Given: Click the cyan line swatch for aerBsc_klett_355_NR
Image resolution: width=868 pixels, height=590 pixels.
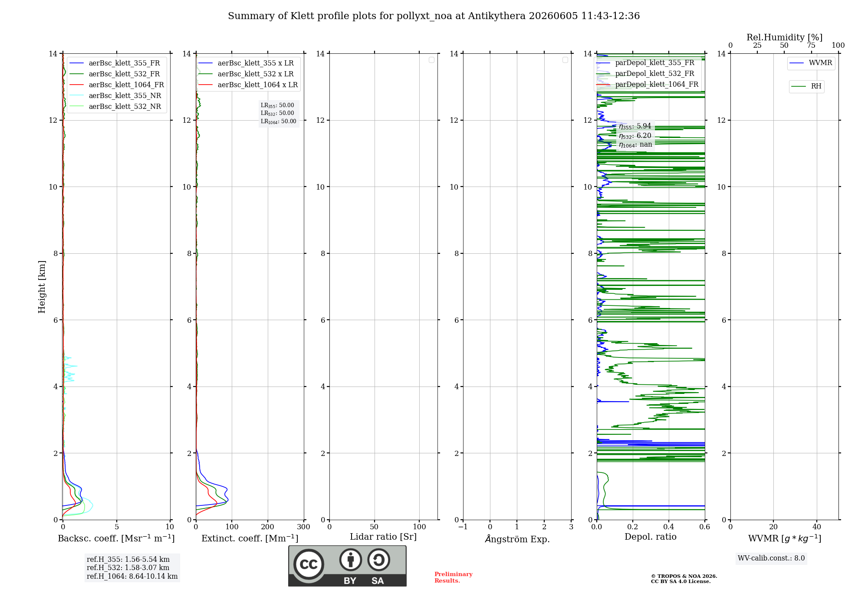Looking at the screenshot, I should tap(76, 96).
